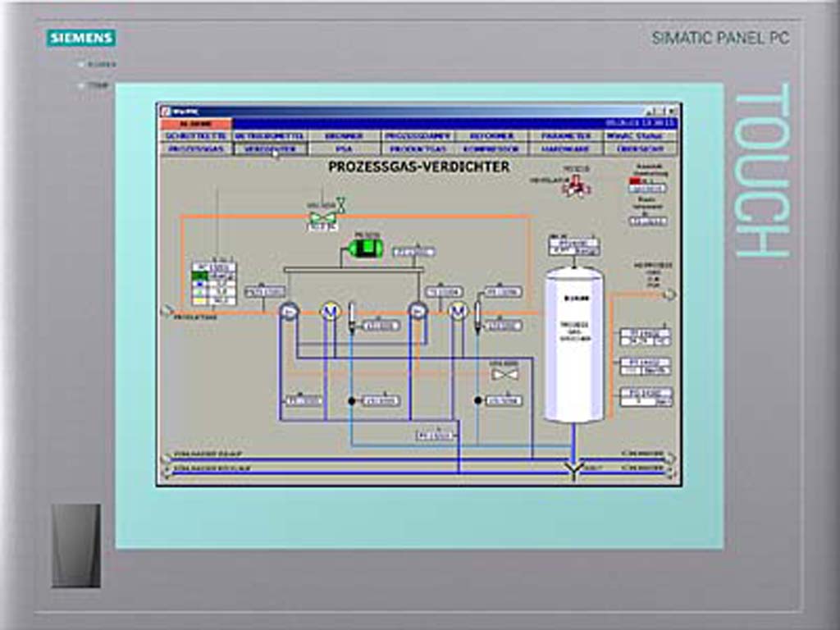Select the value field next to the green tank
This screenshot has width=840, height=630.
[x=414, y=252]
